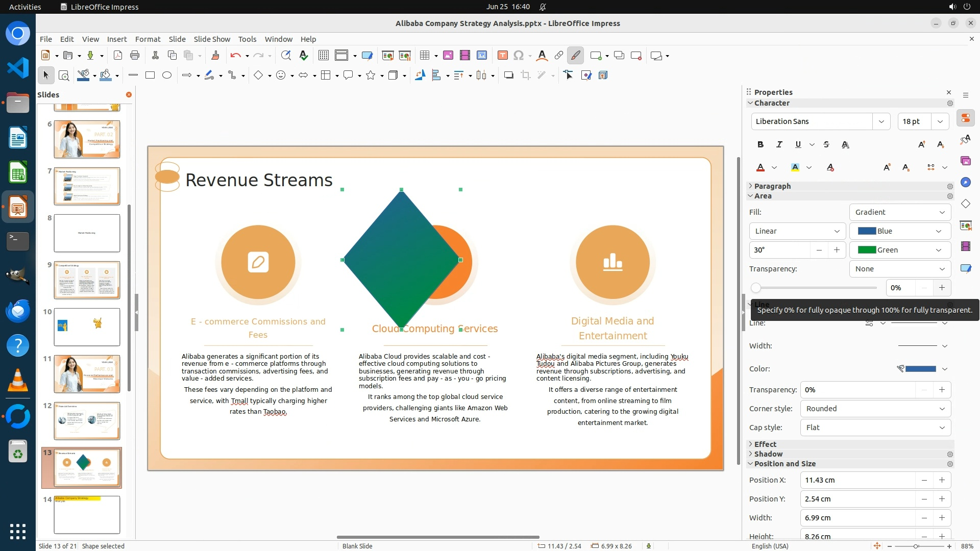The image size is (980, 551).
Task: Open the Slide Show menu
Action: tap(212, 39)
